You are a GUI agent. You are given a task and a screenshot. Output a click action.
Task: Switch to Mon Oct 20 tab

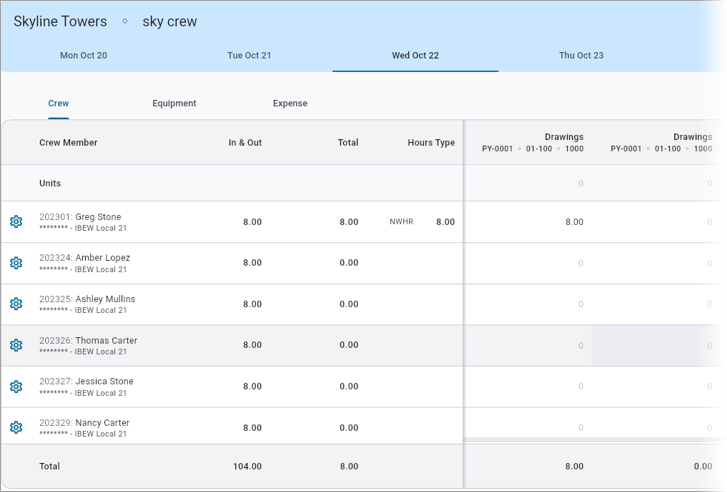83,55
